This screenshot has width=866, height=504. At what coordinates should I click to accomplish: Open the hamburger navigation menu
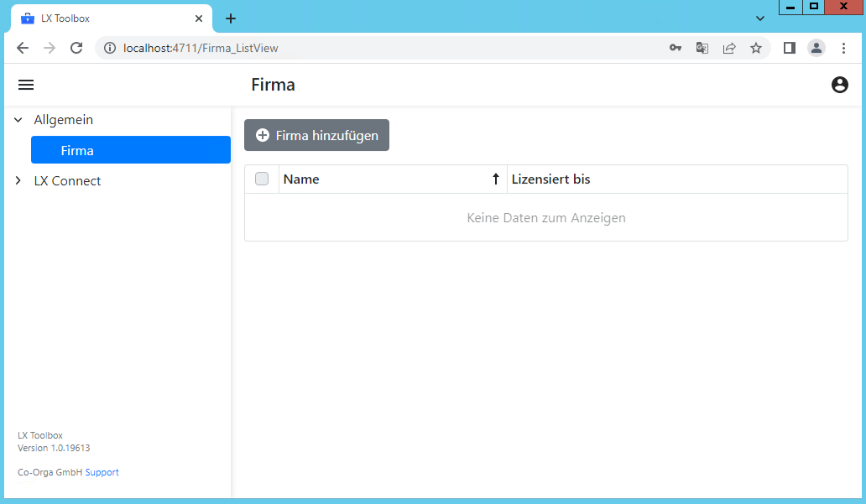pos(26,85)
